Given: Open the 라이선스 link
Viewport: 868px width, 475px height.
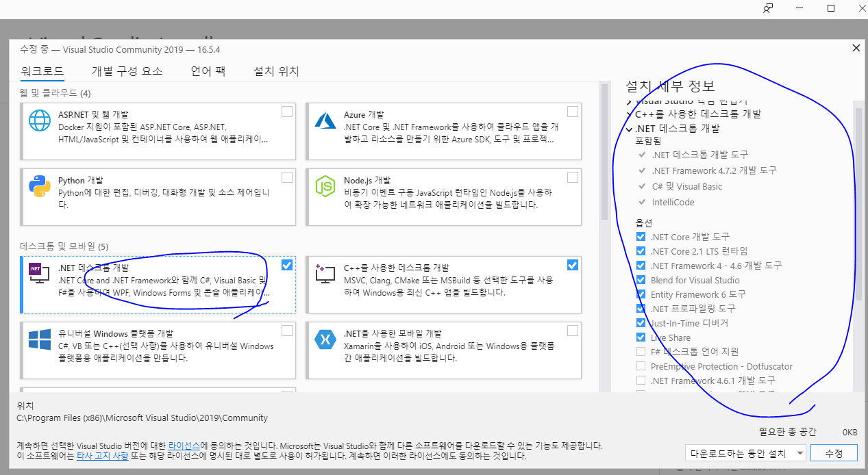Looking at the screenshot, I should [x=185, y=446].
